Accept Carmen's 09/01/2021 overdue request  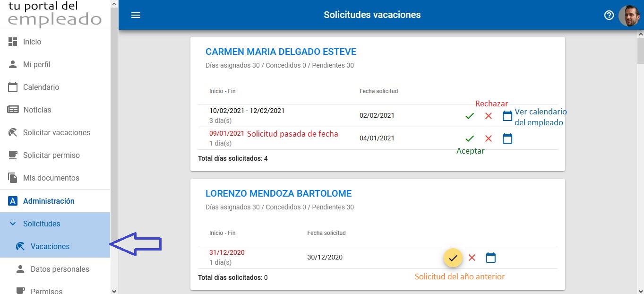point(469,138)
